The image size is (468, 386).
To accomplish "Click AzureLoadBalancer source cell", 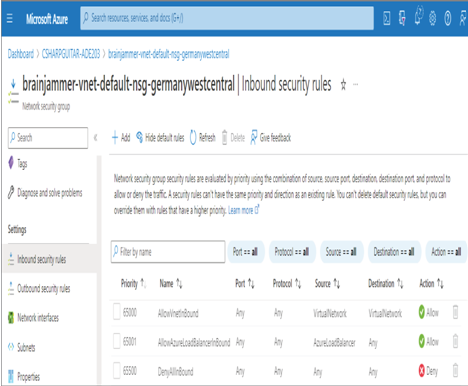I will (334, 342).
